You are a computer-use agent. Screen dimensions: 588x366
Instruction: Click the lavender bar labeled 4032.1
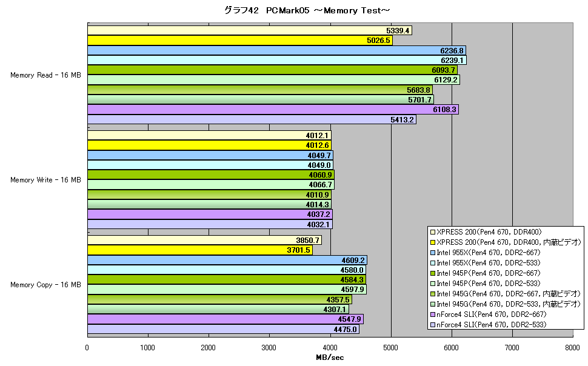tap(210, 224)
